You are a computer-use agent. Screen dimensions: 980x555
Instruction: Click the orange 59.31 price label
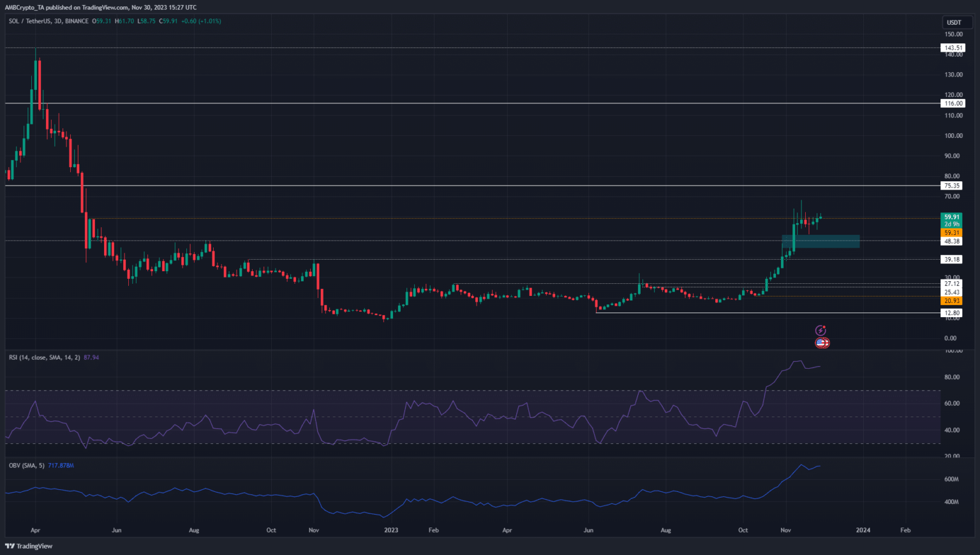(x=951, y=233)
